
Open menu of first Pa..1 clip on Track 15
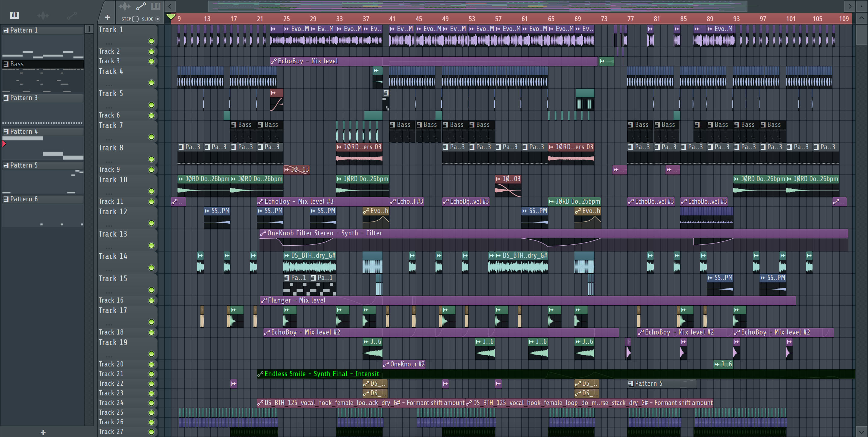point(287,278)
